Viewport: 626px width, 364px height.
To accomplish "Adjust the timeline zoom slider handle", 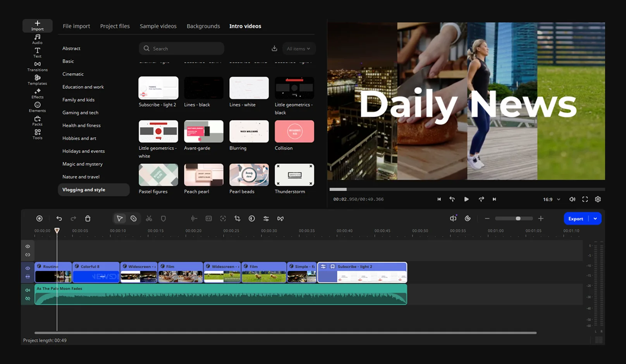I will (518, 218).
